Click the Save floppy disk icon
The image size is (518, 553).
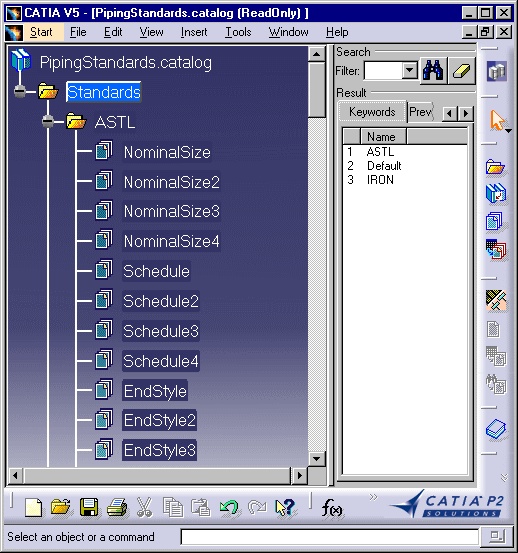pos(89,507)
